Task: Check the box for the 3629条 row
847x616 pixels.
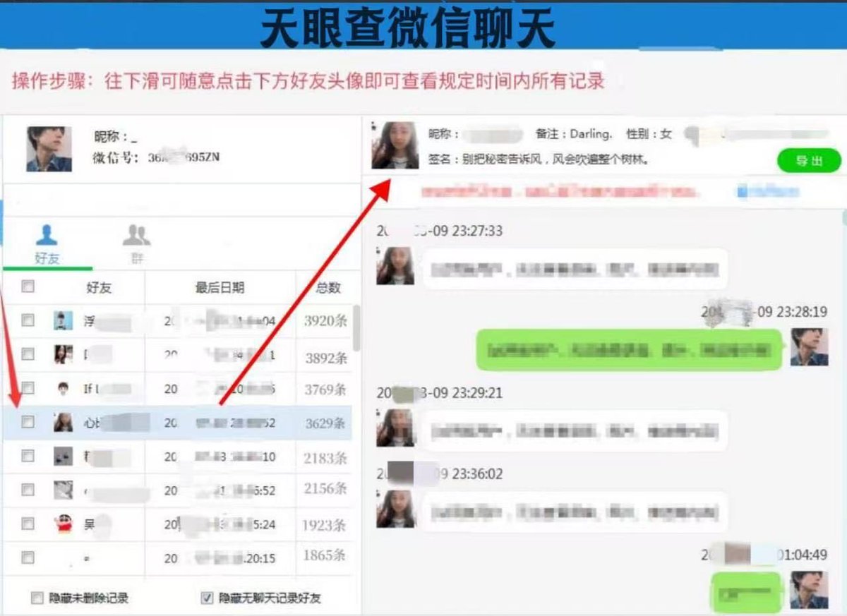Action: (x=28, y=422)
